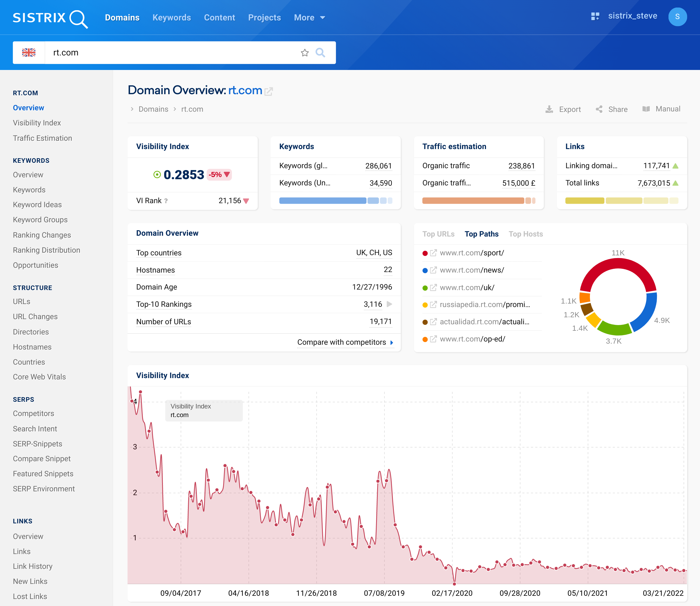This screenshot has width=700, height=606.
Task: Click the -5% change badge
Action: click(x=219, y=174)
